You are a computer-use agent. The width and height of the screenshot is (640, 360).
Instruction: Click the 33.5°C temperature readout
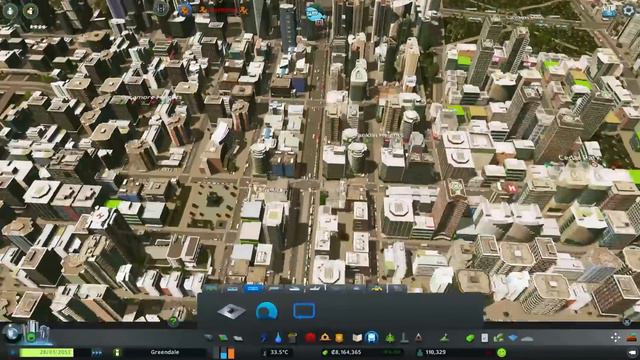click(x=280, y=352)
